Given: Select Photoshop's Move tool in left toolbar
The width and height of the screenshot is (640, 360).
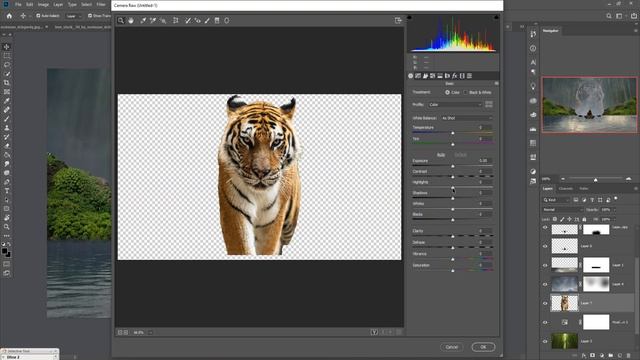Looking at the screenshot, I should pyautogui.click(x=7, y=47).
